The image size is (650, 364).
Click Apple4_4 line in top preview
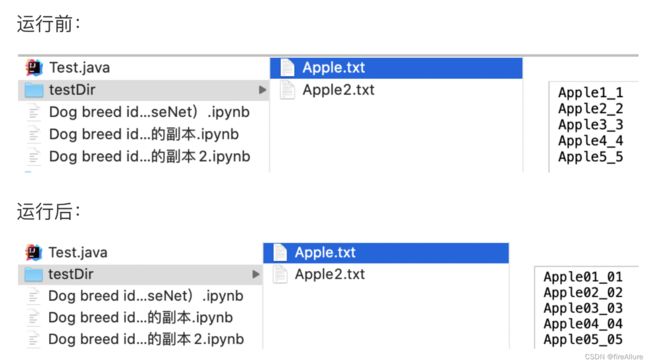pos(590,141)
